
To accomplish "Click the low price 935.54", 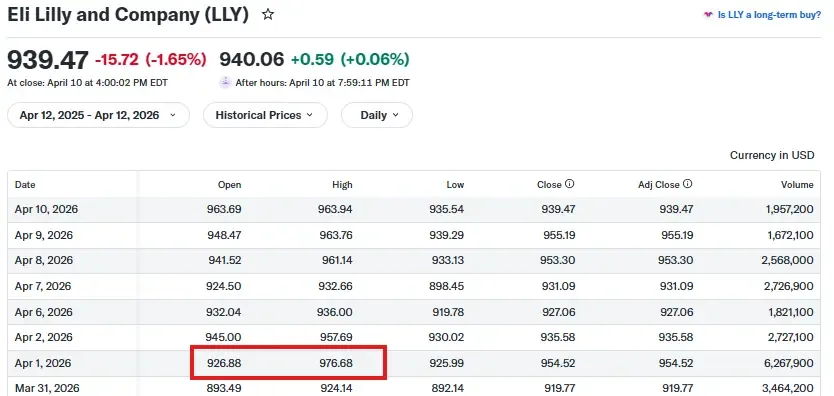I will pyautogui.click(x=447, y=209).
